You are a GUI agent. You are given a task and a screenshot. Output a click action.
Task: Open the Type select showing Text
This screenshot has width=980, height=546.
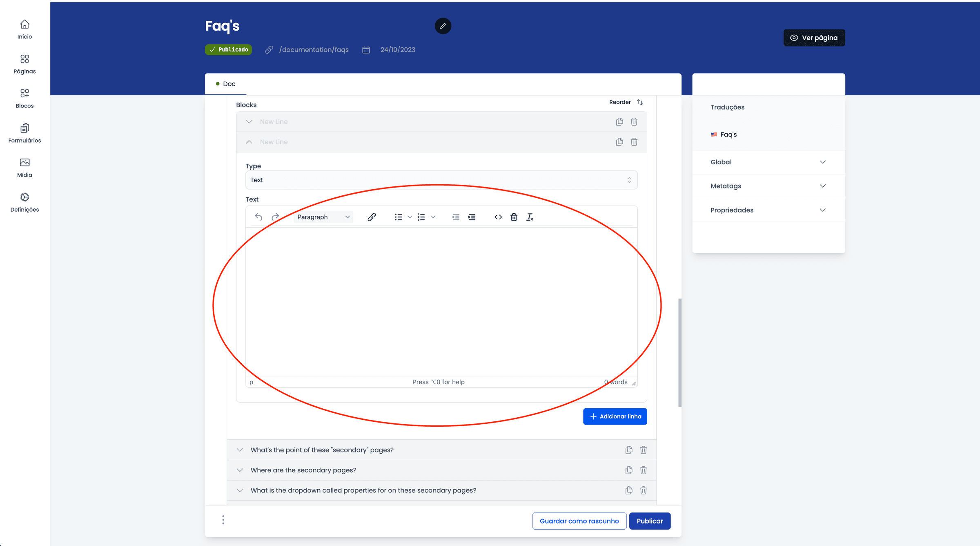click(441, 180)
